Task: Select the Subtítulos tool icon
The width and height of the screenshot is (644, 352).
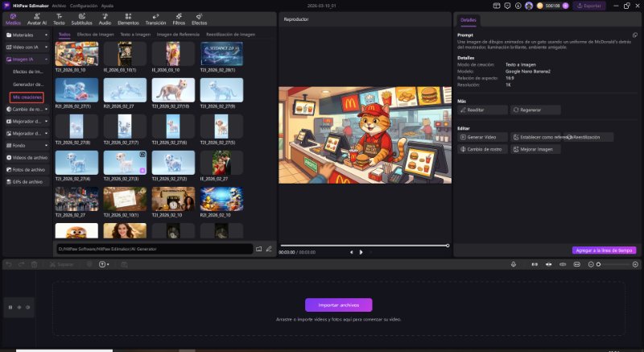Action: point(81,19)
